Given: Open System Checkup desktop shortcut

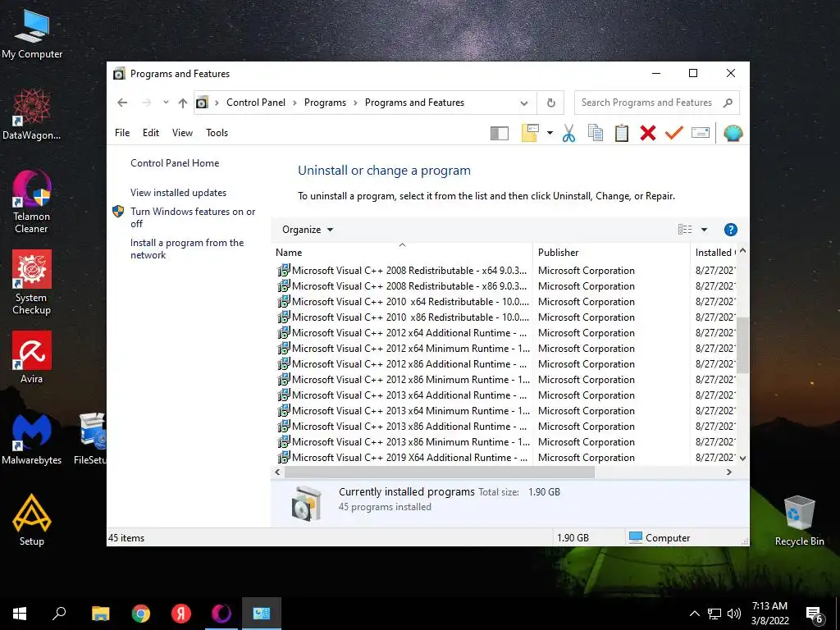Looking at the screenshot, I should point(32,283).
